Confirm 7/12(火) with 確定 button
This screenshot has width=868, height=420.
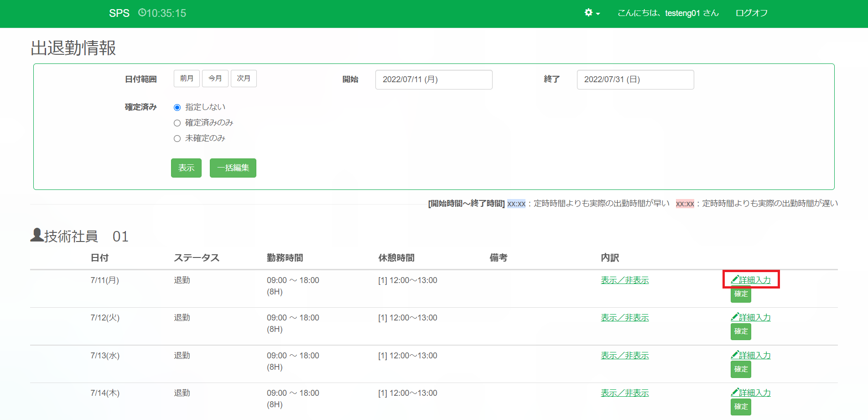[x=741, y=331]
